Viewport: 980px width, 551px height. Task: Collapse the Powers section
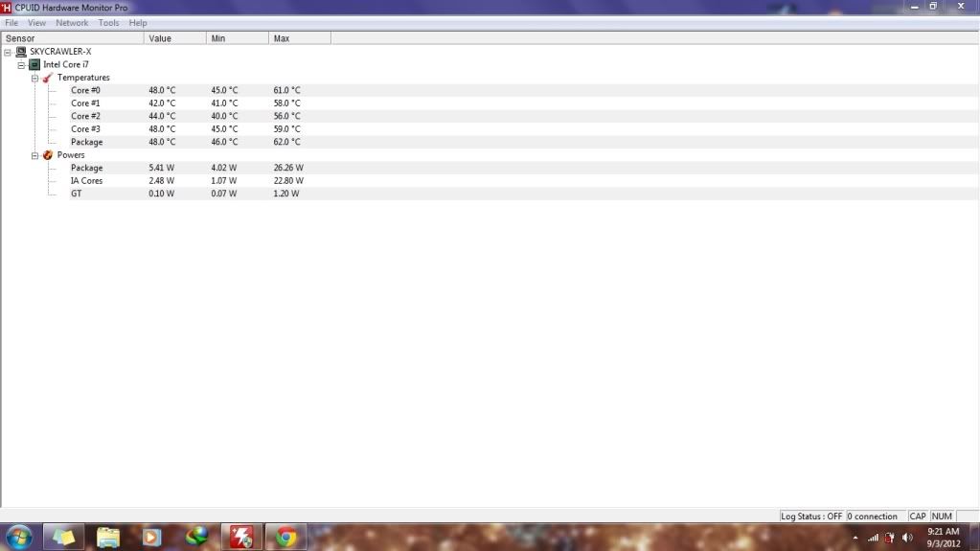point(34,155)
